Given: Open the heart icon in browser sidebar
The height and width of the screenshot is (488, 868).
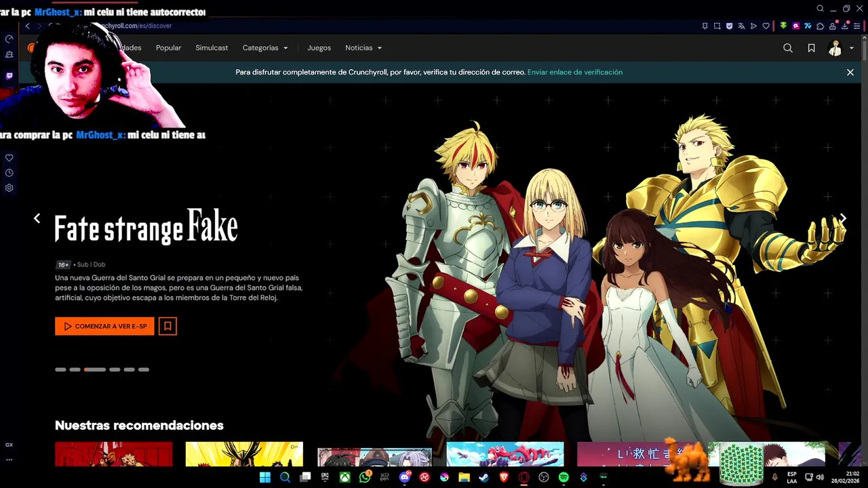Looking at the screenshot, I should point(9,158).
